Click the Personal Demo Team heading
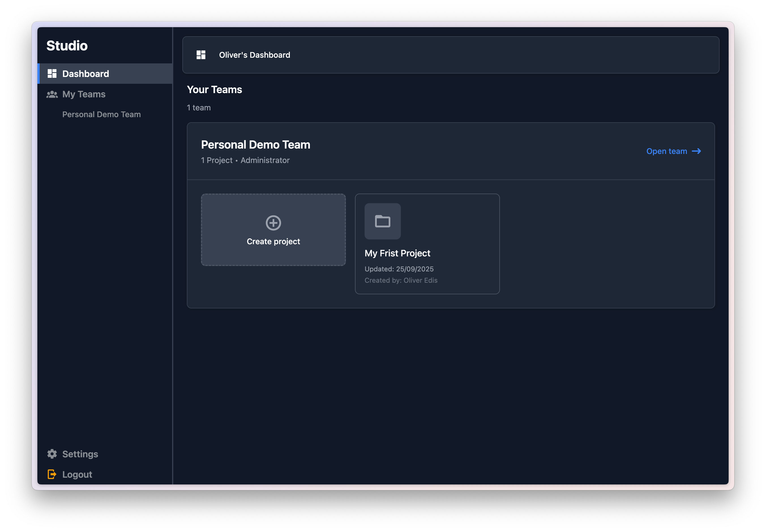This screenshot has width=766, height=532. tap(255, 145)
